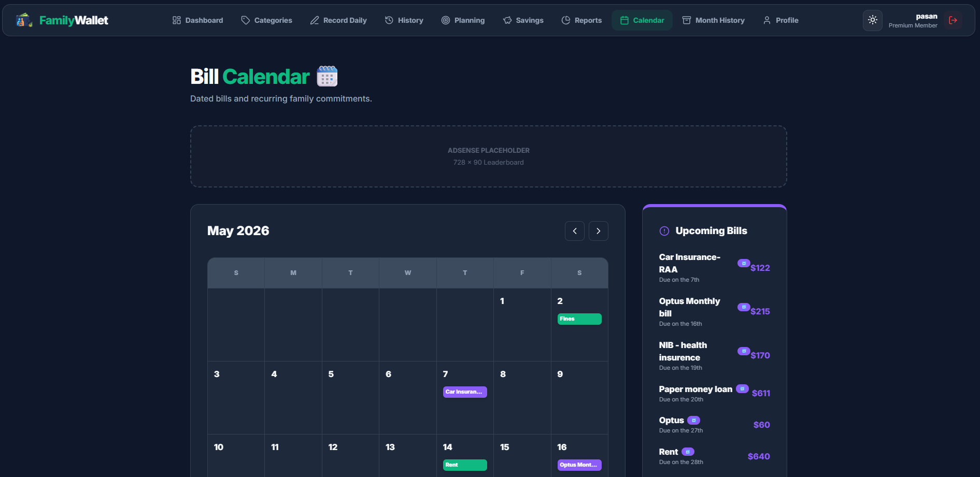Click the FamilyWallet logo icon

tap(24, 20)
